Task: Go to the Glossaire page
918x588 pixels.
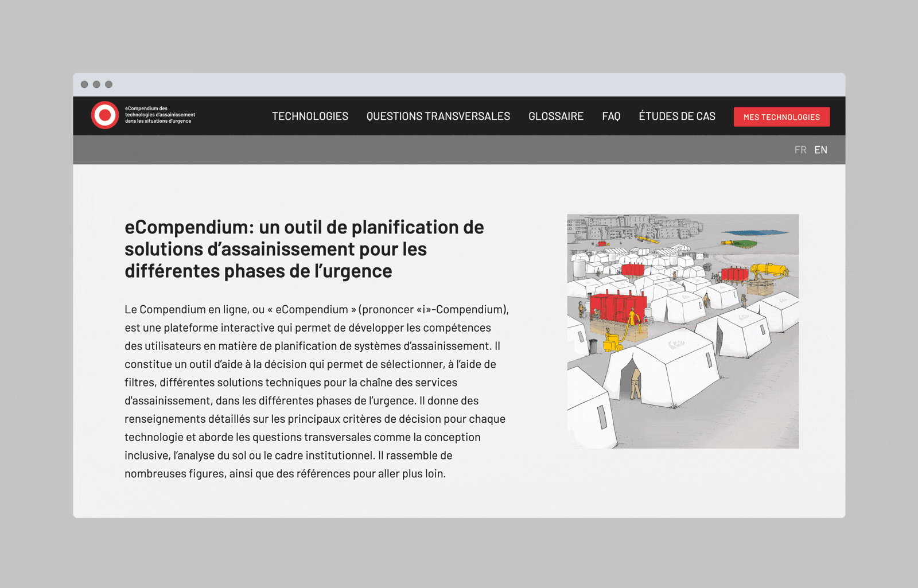Action: pyautogui.click(x=556, y=116)
